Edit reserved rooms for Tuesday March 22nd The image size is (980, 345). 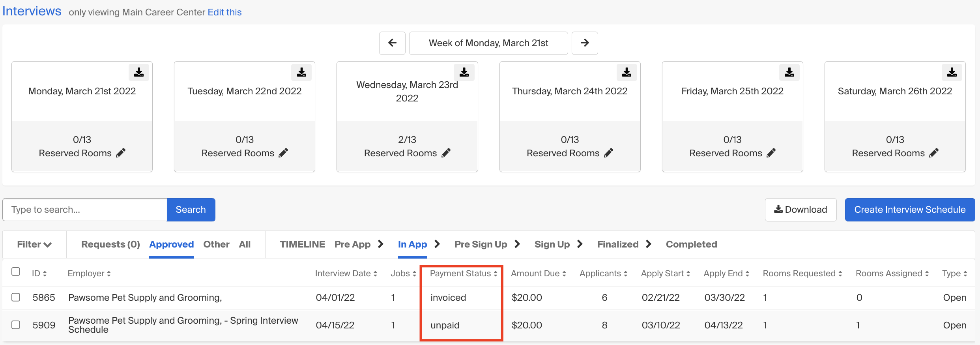click(283, 153)
